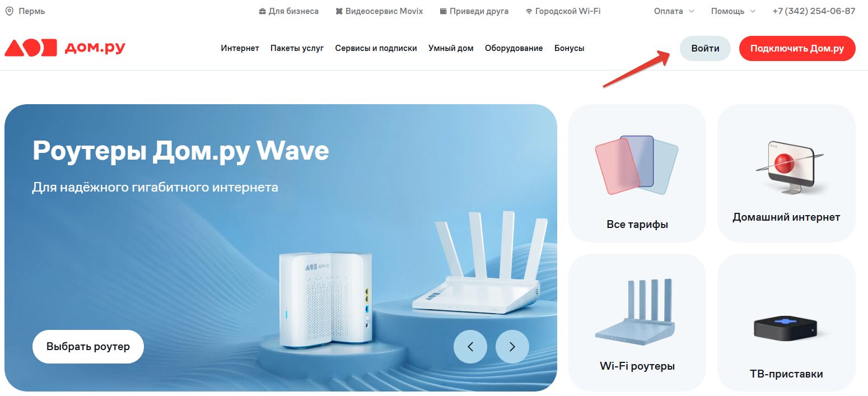Click the Войти button
868x396 pixels.
[705, 48]
